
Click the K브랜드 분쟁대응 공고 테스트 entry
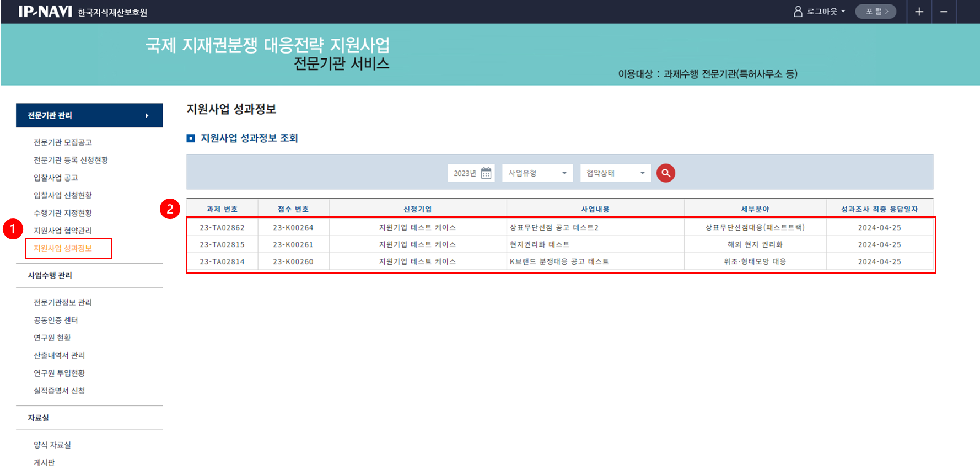(559, 261)
